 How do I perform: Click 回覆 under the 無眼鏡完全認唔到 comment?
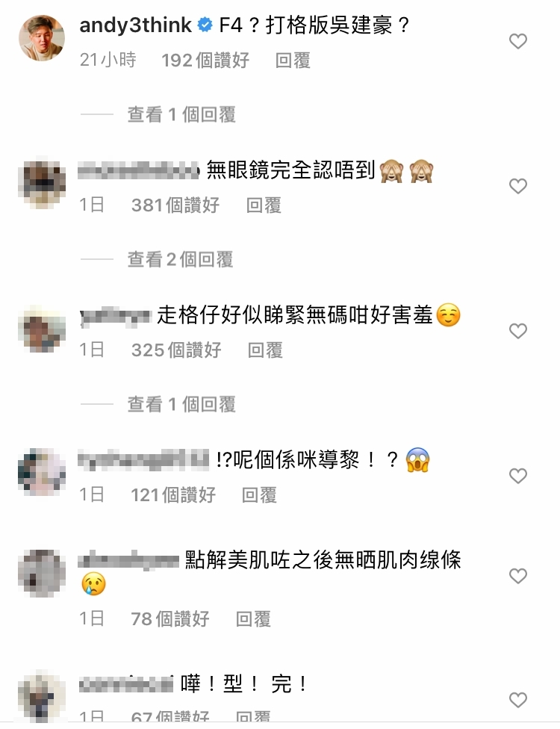click(x=264, y=205)
